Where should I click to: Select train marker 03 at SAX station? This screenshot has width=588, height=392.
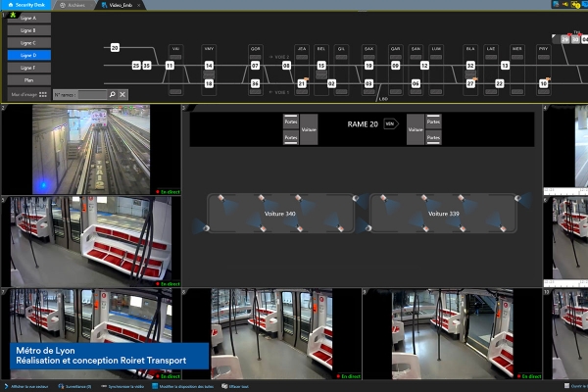(x=368, y=83)
